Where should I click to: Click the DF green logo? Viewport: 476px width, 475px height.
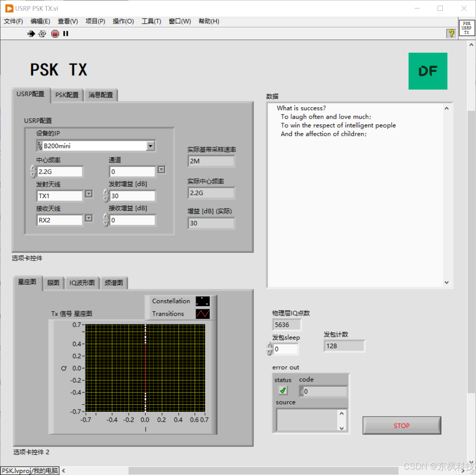[x=428, y=71]
